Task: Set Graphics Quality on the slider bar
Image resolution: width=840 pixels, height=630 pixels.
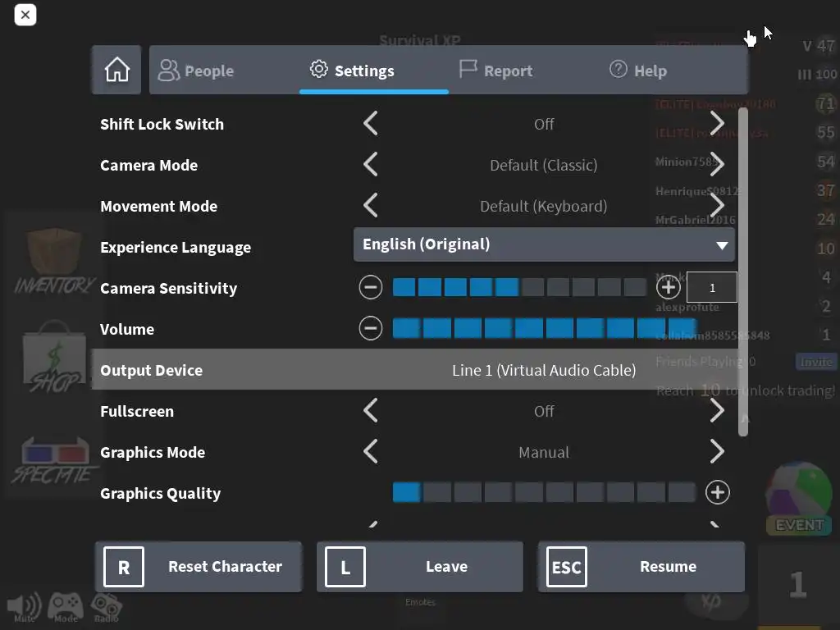Action: click(x=545, y=492)
